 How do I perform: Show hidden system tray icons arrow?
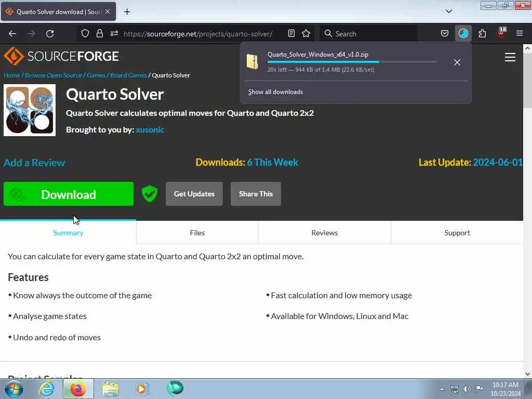[442, 389]
